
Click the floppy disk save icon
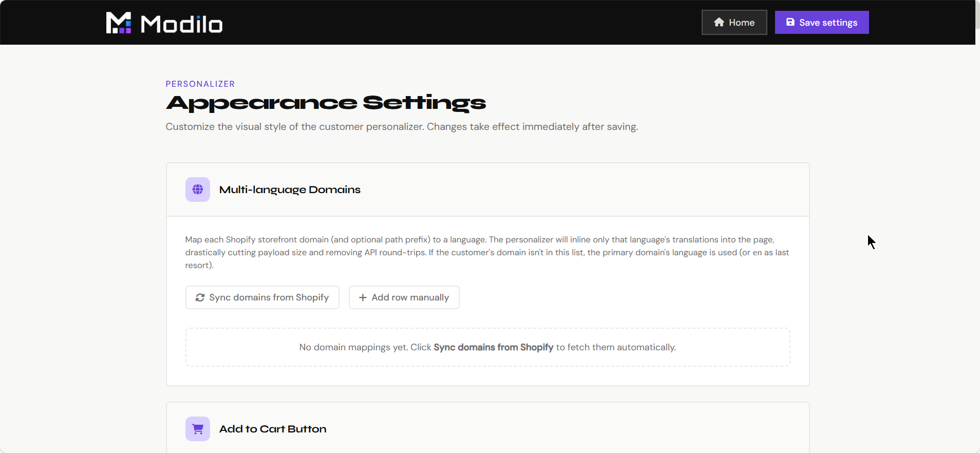point(790,22)
